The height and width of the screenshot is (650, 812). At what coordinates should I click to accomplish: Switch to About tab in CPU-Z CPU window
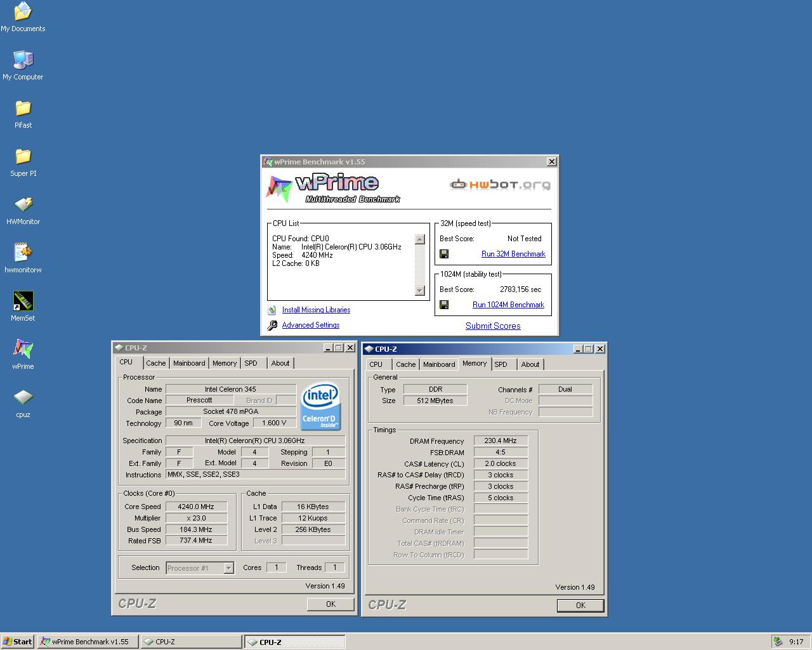click(280, 363)
